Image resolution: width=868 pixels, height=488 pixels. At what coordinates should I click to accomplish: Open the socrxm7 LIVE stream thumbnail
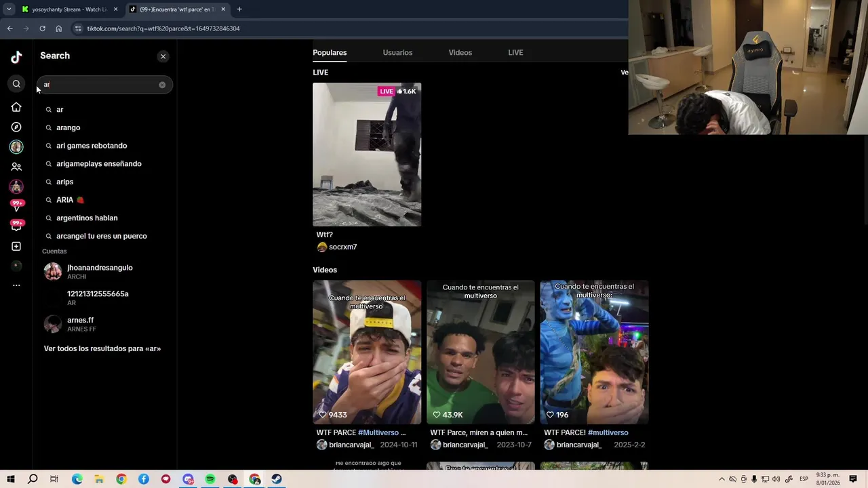pyautogui.click(x=367, y=155)
